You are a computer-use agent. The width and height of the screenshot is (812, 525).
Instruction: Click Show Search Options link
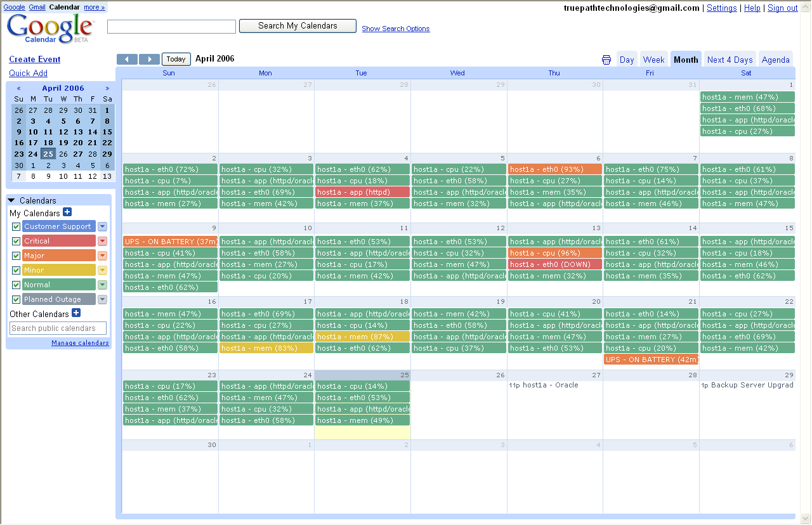coord(396,29)
